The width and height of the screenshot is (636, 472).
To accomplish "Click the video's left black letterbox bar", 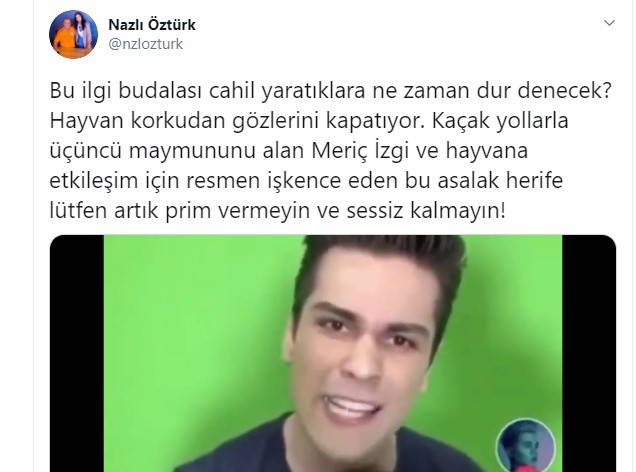I will pyautogui.click(x=77, y=353).
